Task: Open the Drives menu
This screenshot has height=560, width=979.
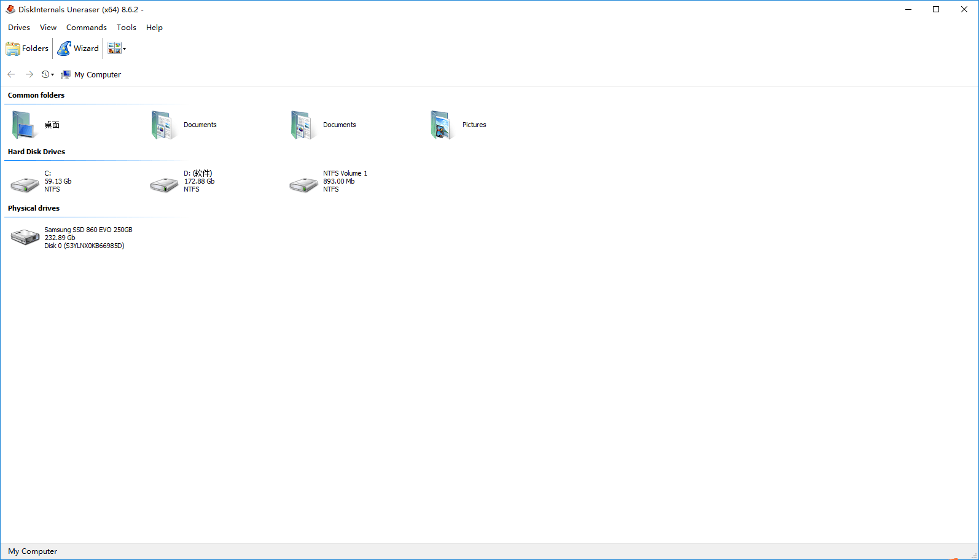Action: coord(19,28)
